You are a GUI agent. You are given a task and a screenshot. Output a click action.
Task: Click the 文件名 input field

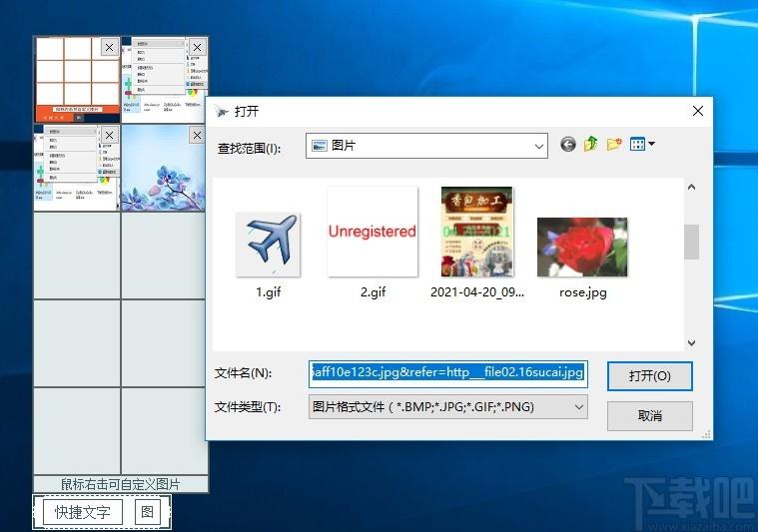pyautogui.click(x=448, y=373)
